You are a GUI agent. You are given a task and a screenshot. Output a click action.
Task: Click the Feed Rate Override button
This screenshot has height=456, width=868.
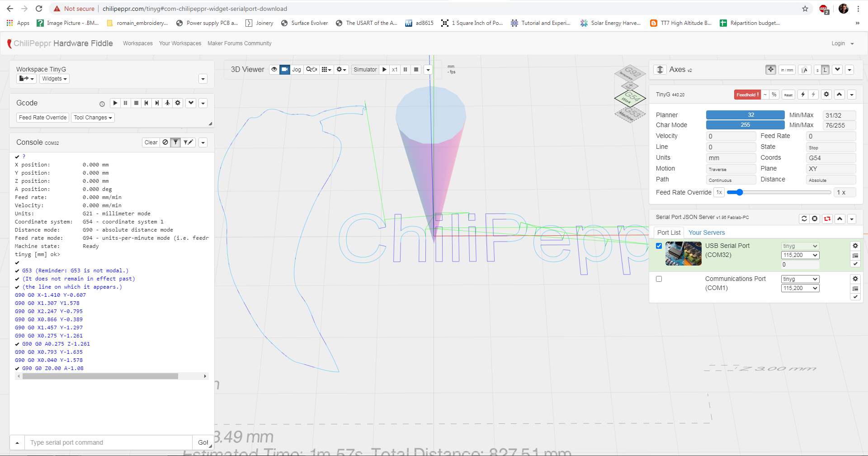43,118
